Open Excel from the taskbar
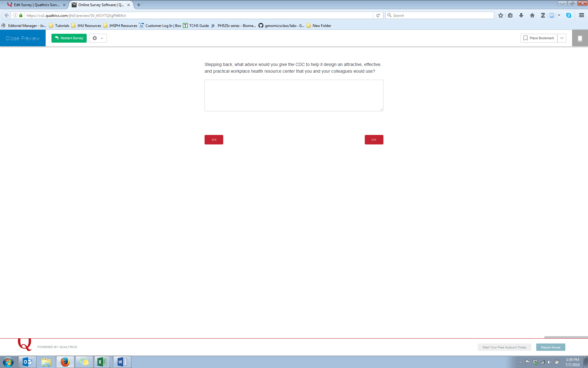Image resolution: width=588 pixels, height=368 pixels. [102, 362]
